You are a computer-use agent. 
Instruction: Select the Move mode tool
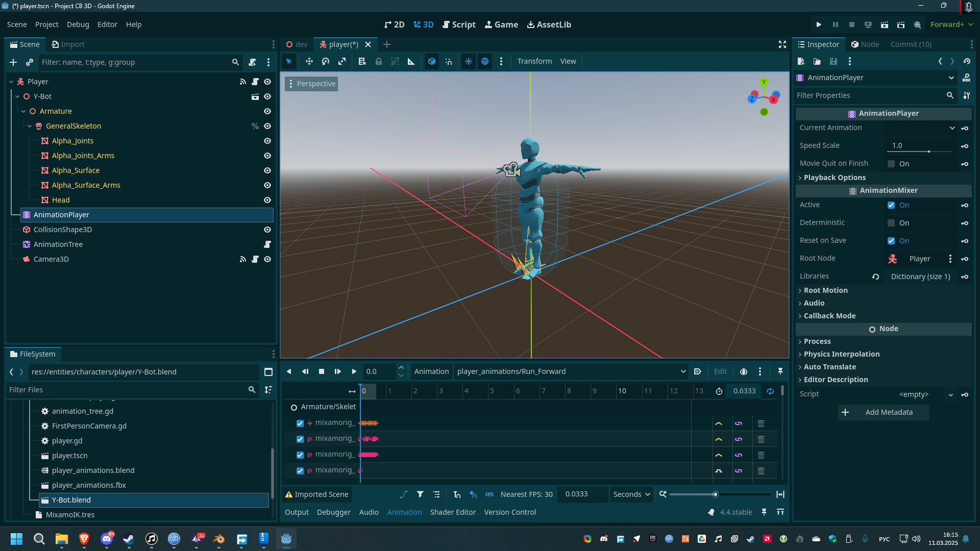point(309,61)
